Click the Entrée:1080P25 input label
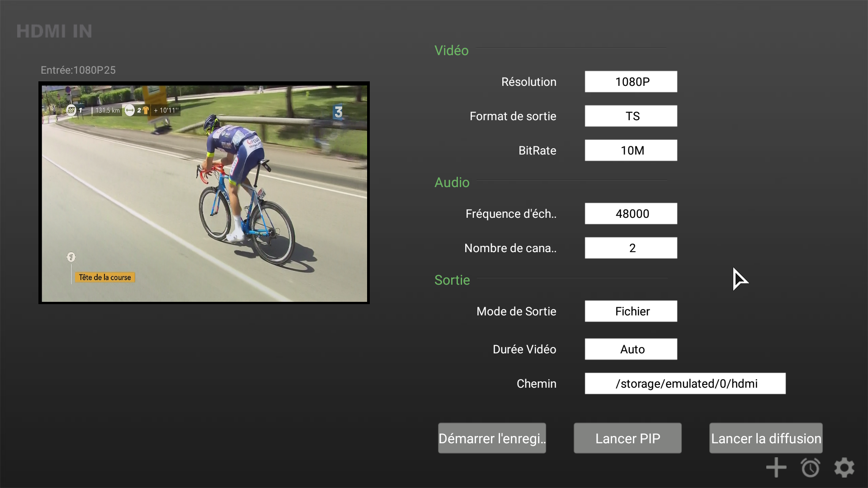Screen dimensions: 868x488 click(78, 70)
